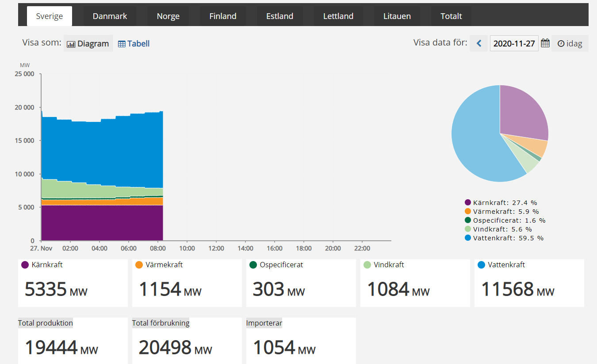Click the Total produktion label

coord(46,323)
